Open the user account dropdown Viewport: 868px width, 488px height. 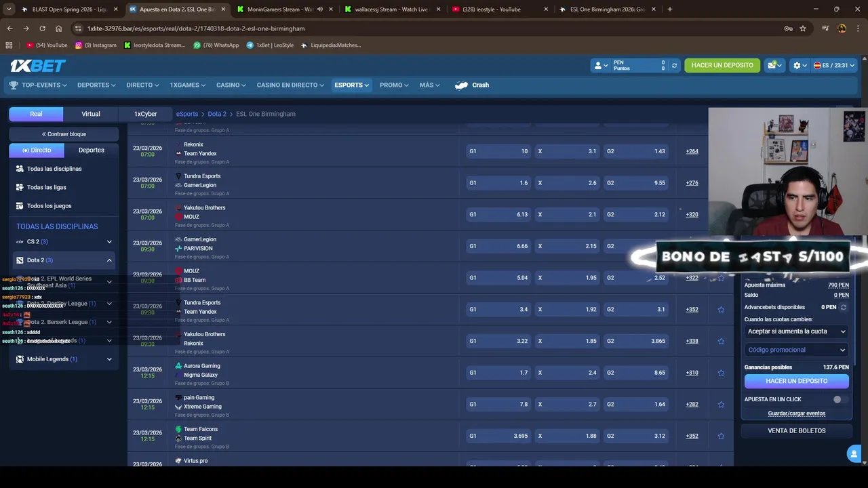[x=601, y=66]
